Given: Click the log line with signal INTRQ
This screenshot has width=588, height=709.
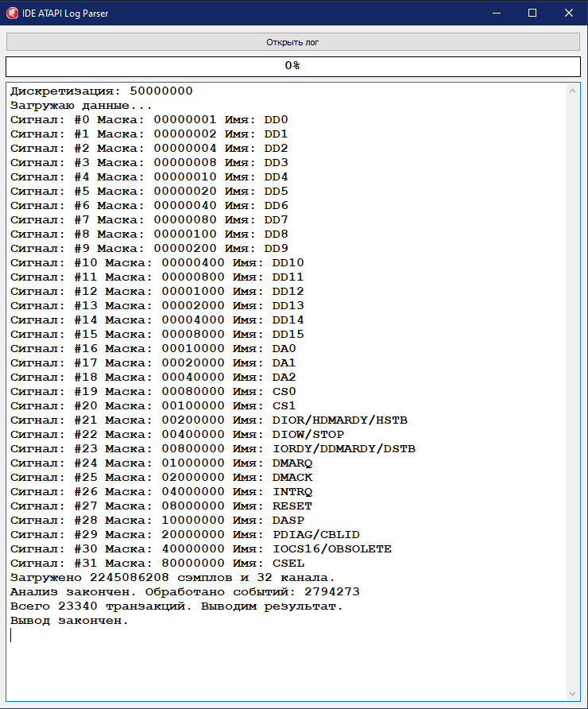Looking at the screenshot, I should click(x=161, y=491).
